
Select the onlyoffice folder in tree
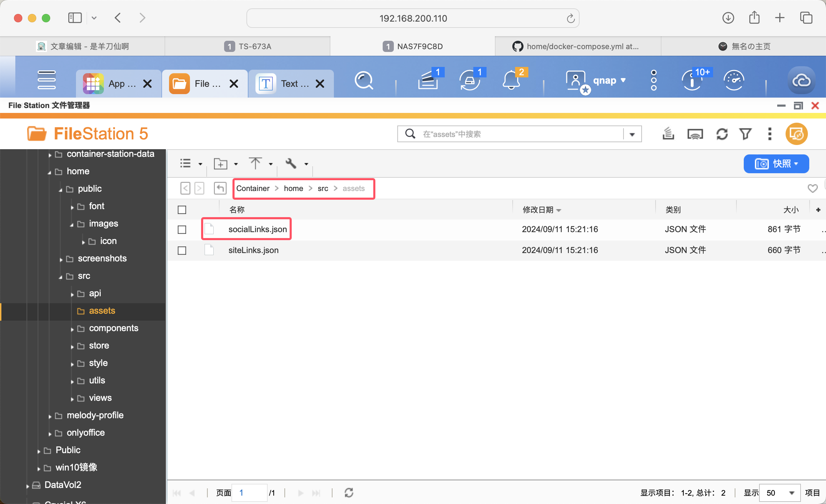[85, 433]
